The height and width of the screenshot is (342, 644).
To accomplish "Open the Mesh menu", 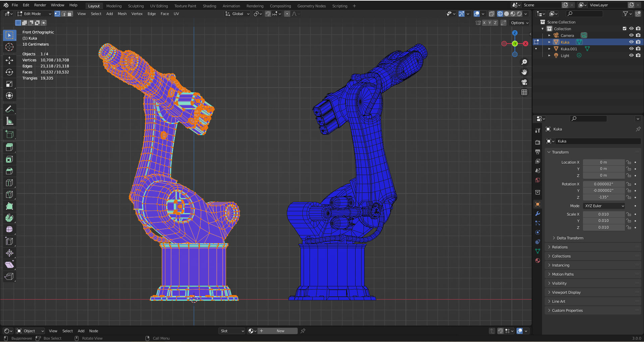I will click(122, 14).
